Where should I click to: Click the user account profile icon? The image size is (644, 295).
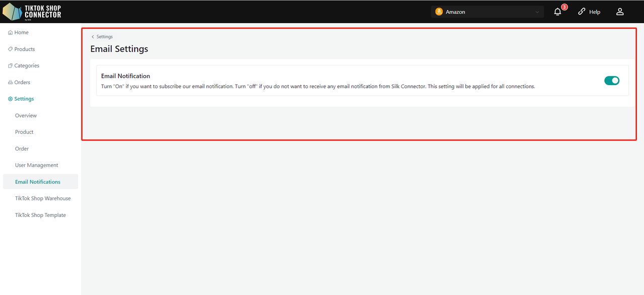(620, 12)
